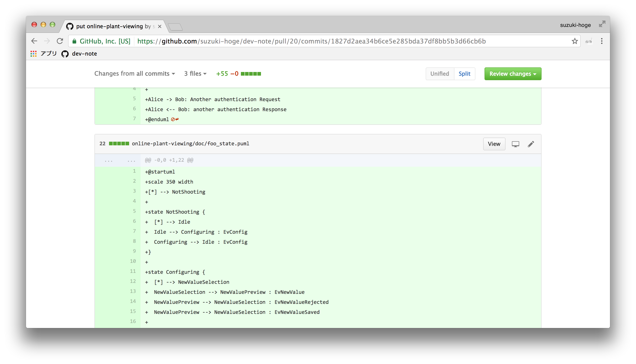This screenshot has height=364, width=636.
Task: Open Chrome's three-dot menu
Action: coord(602,41)
